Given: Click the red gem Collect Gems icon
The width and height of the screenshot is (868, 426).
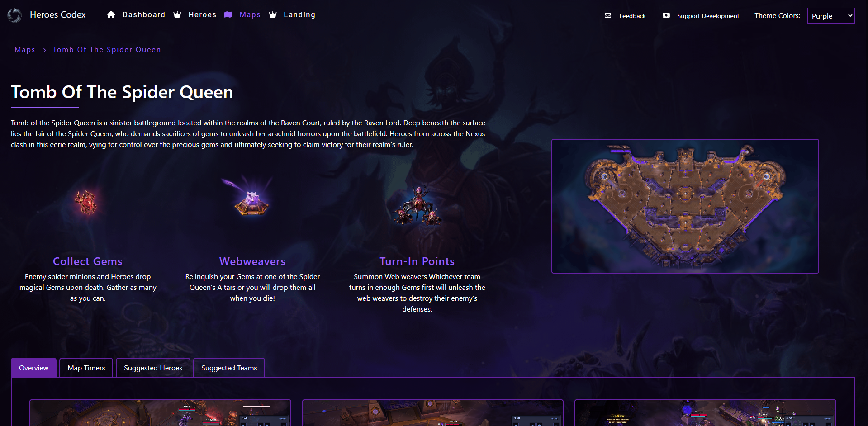Looking at the screenshot, I should 86,202.
